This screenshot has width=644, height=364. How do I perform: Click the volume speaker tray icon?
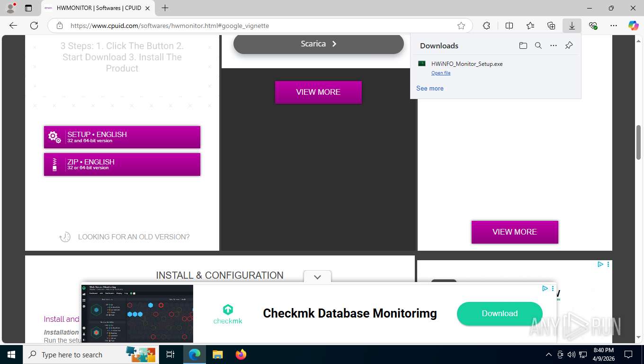pos(572,355)
